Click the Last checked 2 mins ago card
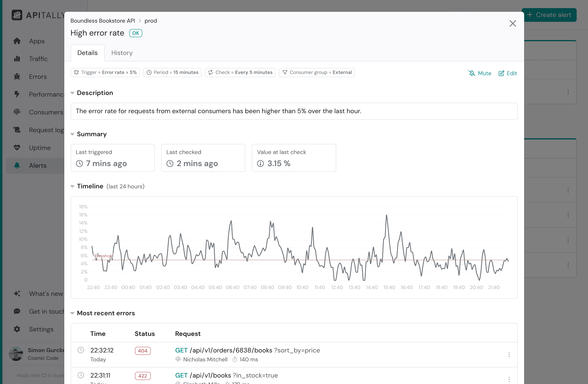The image size is (588, 384). tap(203, 158)
